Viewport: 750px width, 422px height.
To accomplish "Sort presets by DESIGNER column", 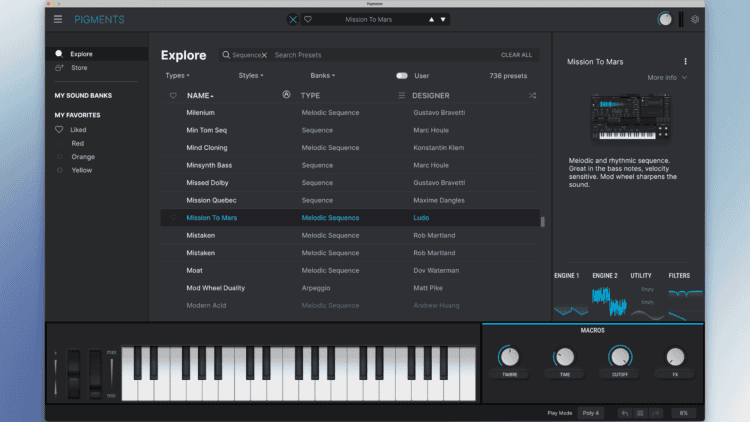I will click(x=431, y=96).
